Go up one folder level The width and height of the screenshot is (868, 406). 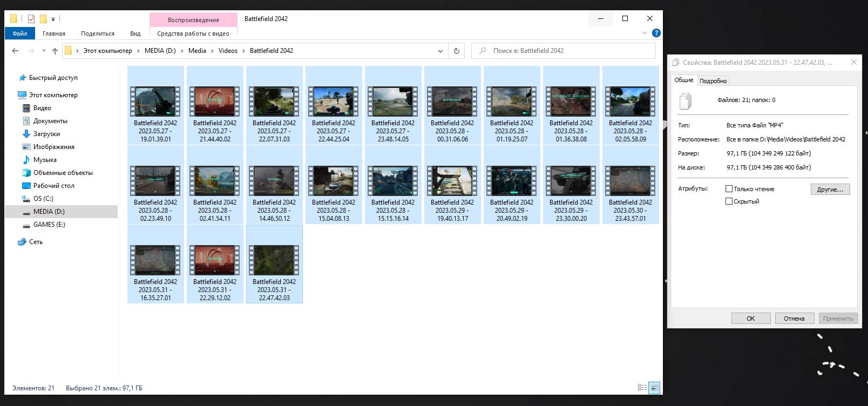[55, 51]
